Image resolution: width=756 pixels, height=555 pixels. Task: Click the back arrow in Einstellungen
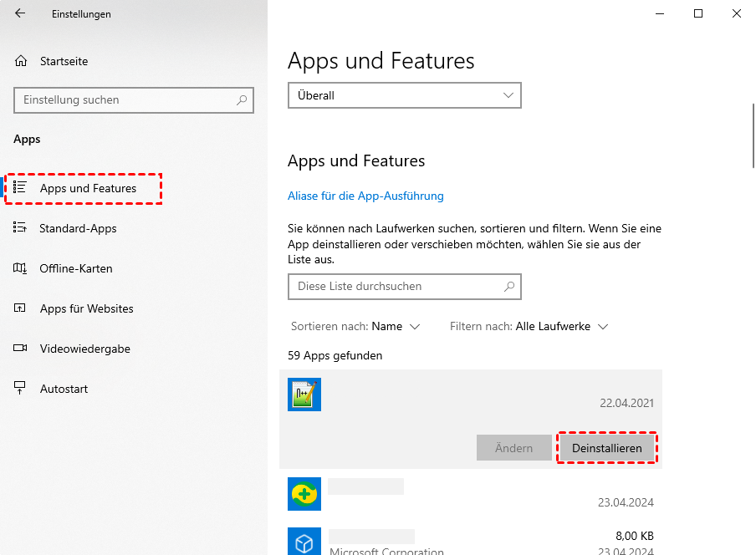(20, 13)
